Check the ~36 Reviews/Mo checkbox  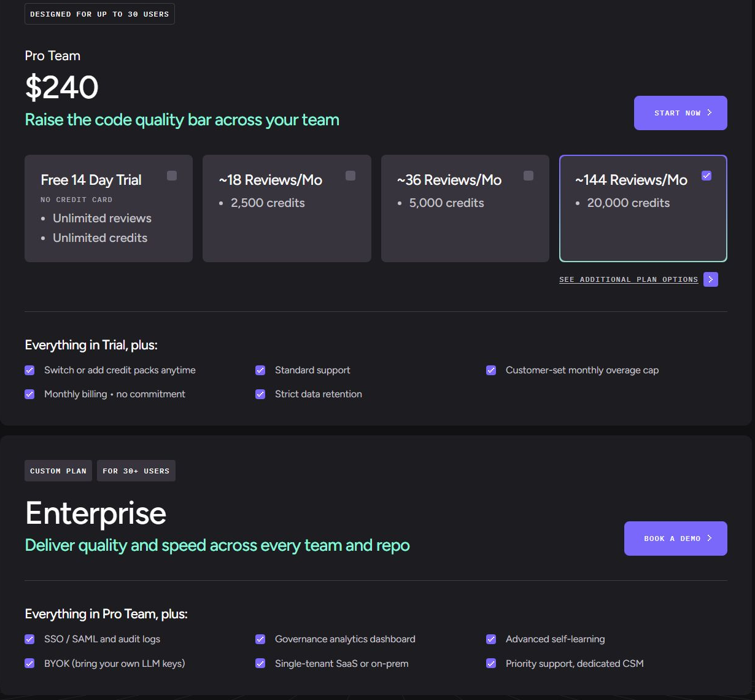(x=528, y=176)
